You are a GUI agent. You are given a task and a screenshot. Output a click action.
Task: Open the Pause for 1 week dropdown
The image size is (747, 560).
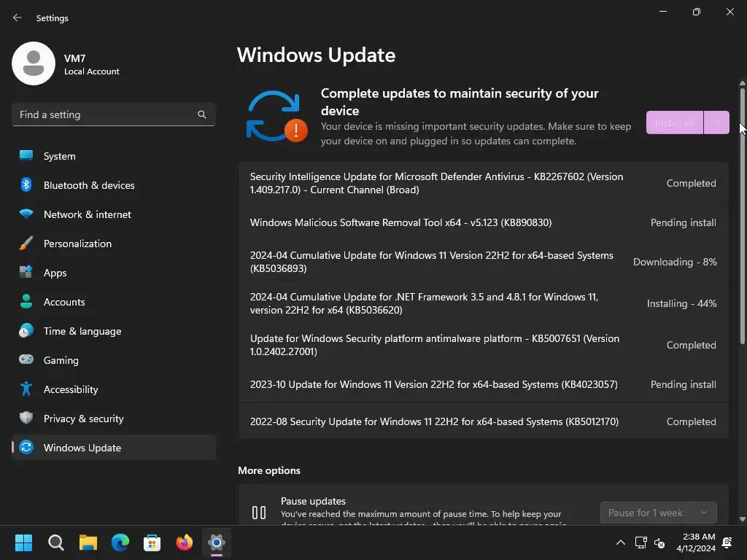coord(659,513)
